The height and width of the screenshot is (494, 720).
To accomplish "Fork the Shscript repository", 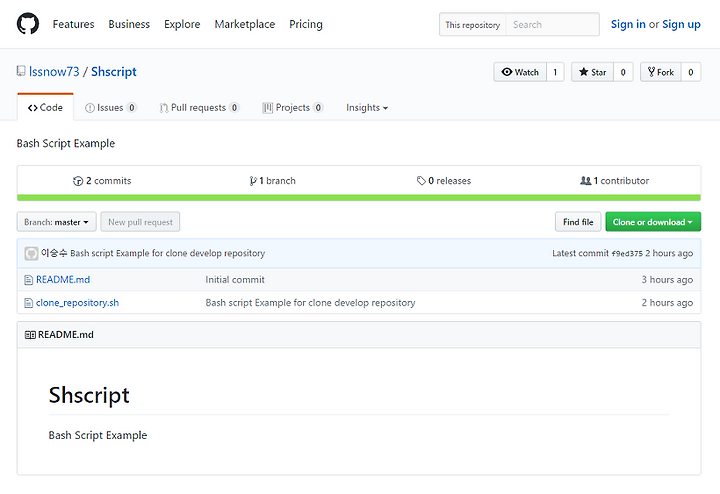I will coord(661,72).
